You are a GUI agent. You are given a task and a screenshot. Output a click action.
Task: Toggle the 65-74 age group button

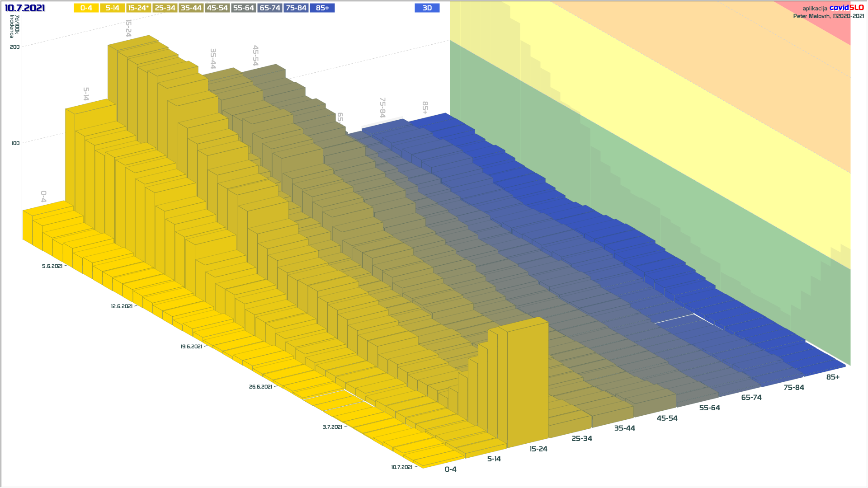(x=270, y=8)
